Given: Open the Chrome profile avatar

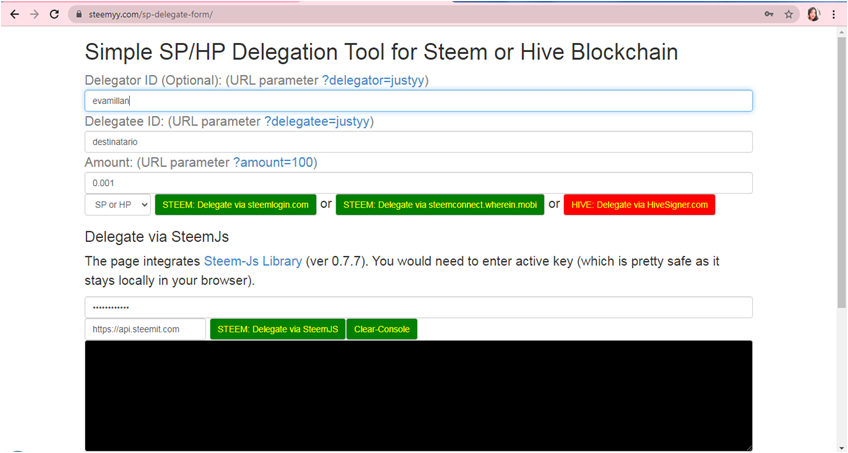Looking at the screenshot, I should [x=813, y=15].
